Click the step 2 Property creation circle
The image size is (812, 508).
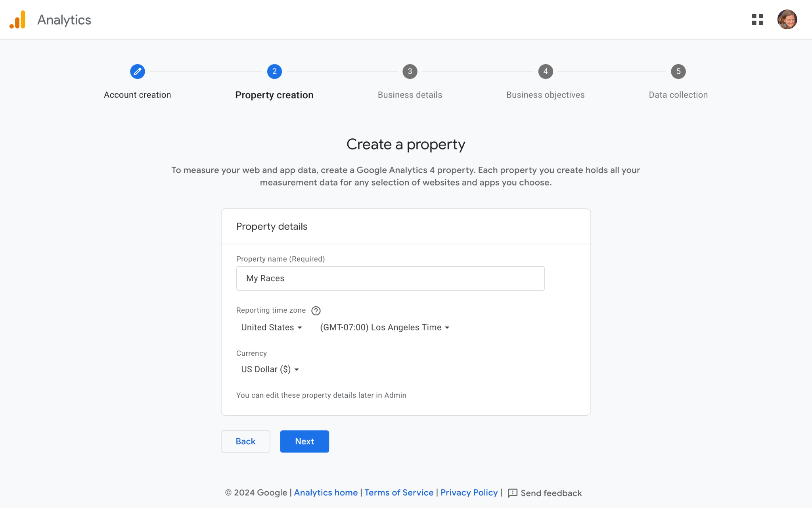tap(274, 72)
